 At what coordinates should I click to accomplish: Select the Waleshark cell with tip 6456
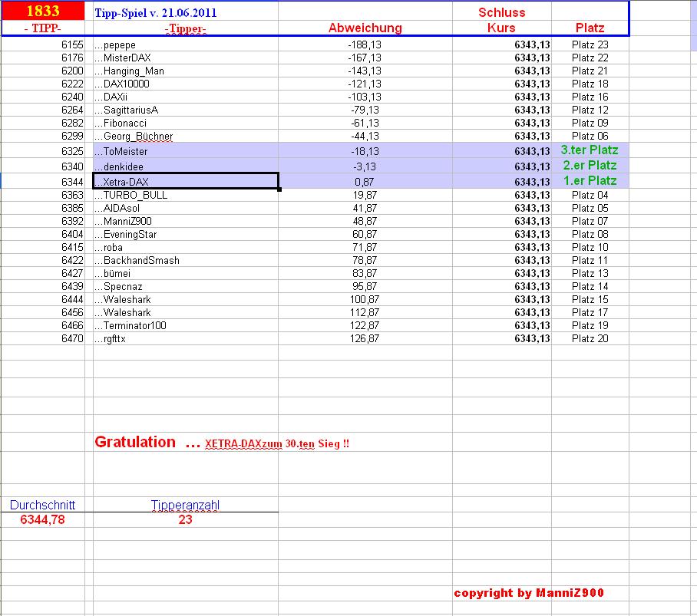[x=185, y=312]
